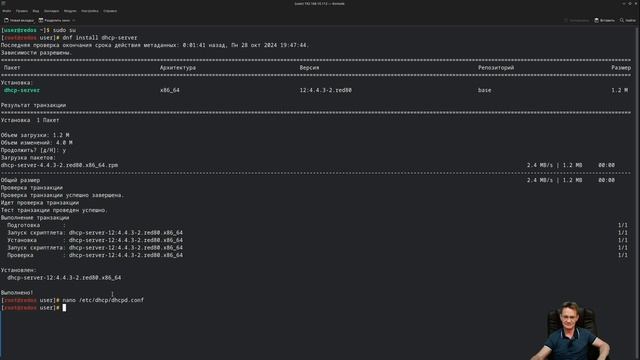Open the Модули menu
The image size is (640, 360).
70,11
